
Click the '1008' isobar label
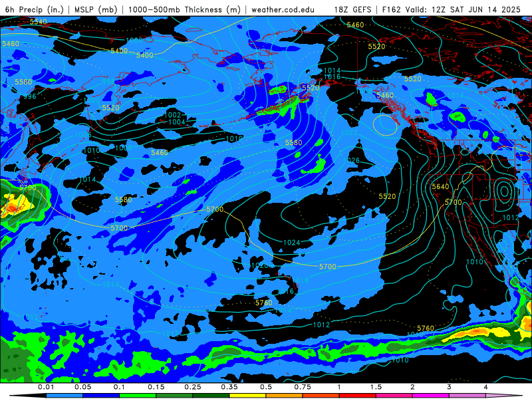(x=124, y=148)
